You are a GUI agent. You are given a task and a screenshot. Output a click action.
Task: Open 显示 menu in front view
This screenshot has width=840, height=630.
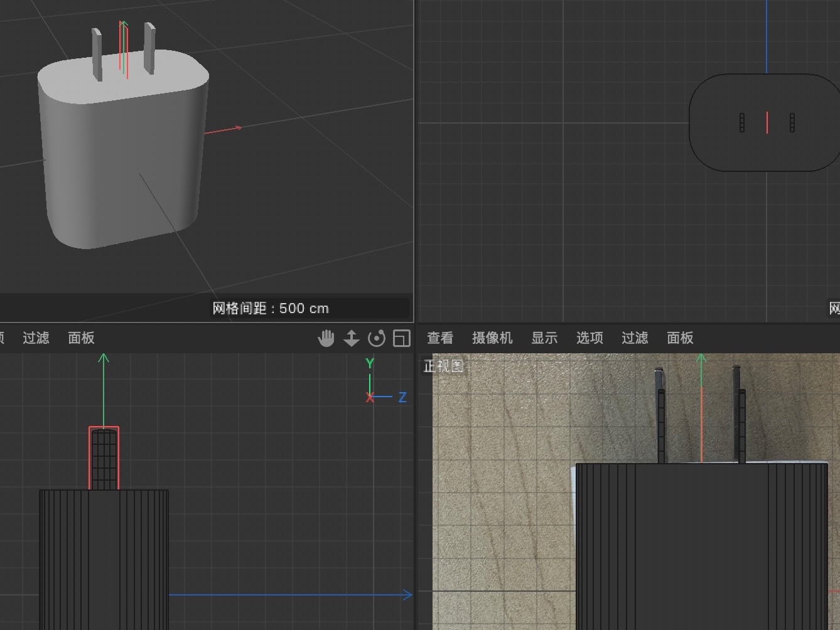click(544, 338)
